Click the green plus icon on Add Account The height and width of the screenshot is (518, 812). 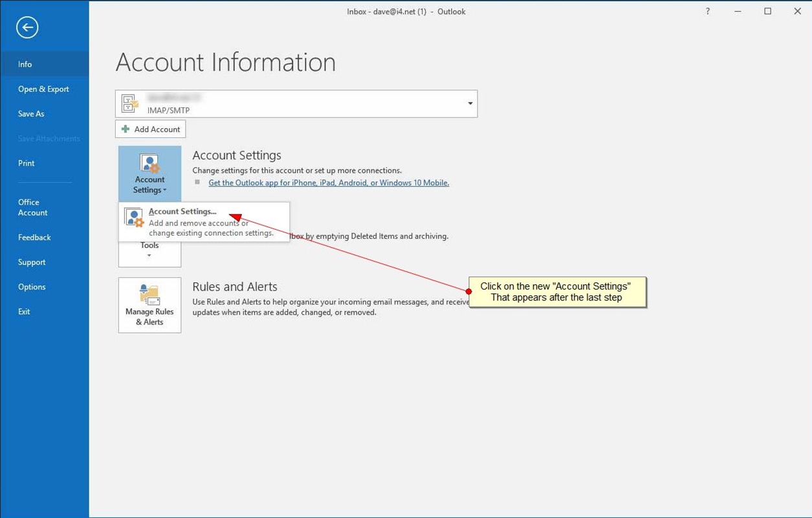click(x=126, y=129)
